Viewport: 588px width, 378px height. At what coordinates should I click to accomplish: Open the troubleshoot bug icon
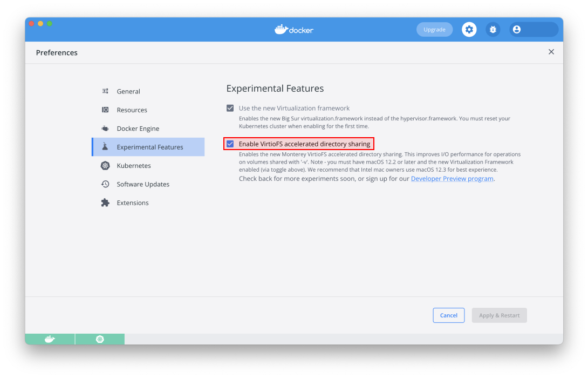(493, 29)
